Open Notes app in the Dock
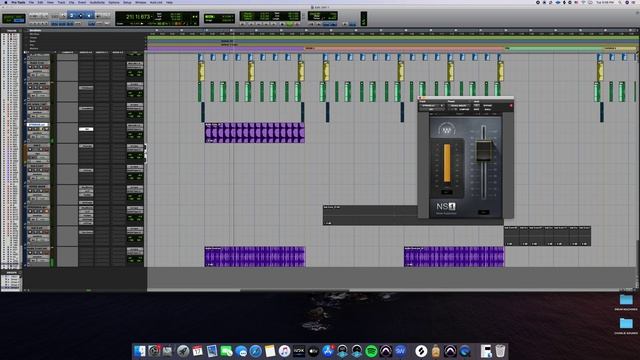 [x=270, y=351]
